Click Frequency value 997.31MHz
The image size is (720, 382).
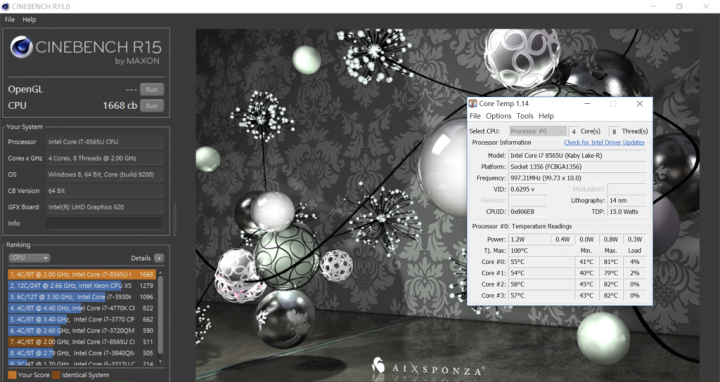click(x=577, y=178)
